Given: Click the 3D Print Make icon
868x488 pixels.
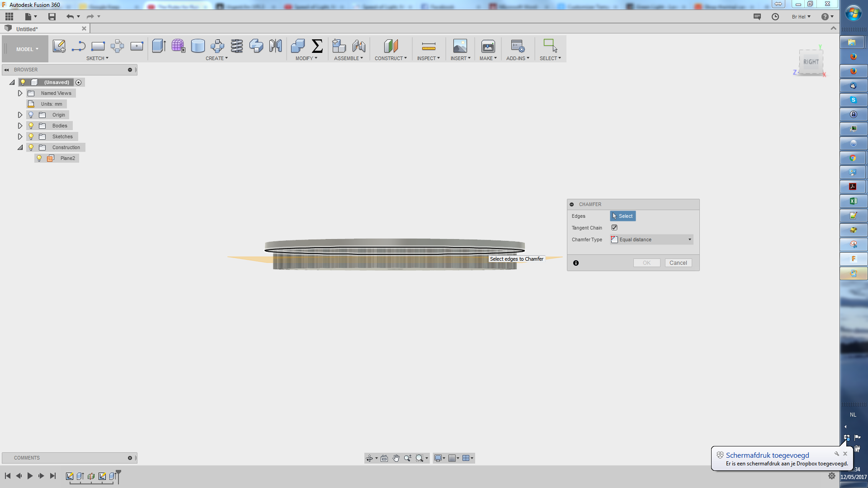Looking at the screenshot, I should 488,46.
